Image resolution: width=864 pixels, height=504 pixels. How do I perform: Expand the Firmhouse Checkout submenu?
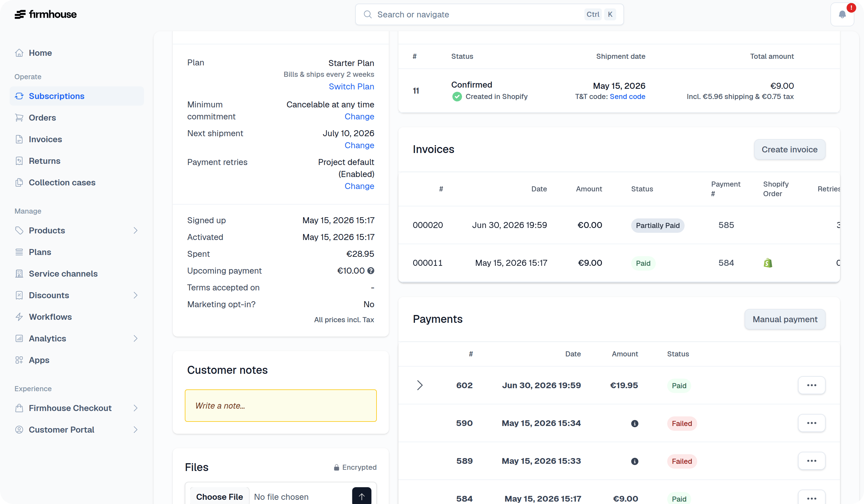click(x=135, y=408)
